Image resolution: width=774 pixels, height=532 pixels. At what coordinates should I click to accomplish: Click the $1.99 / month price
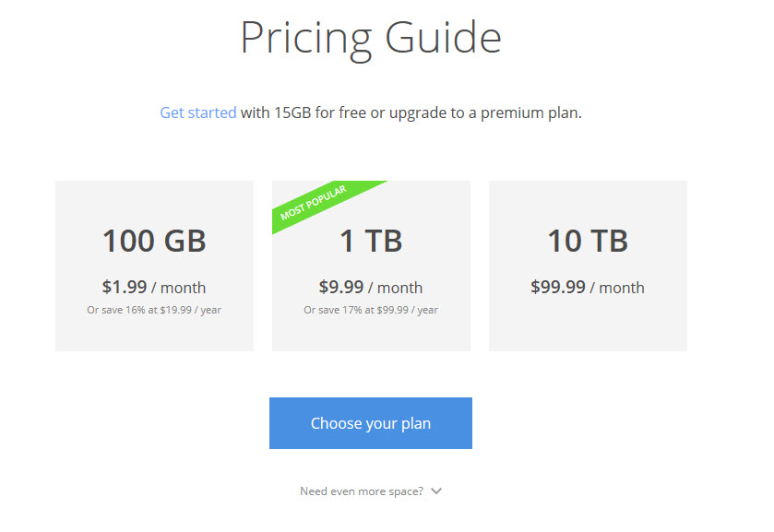[x=154, y=288]
